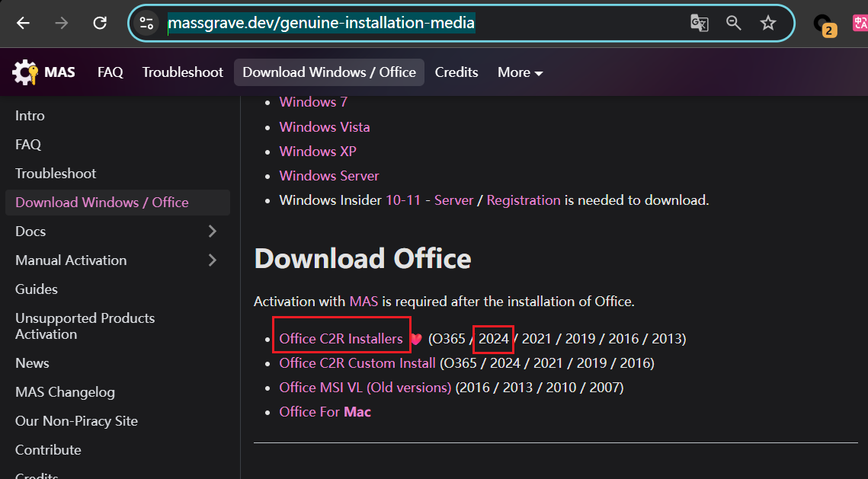Click MAS link in activation sentence
Image resolution: width=868 pixels, height=479 pixels.
pyautogui.click(x=364, y=302)
